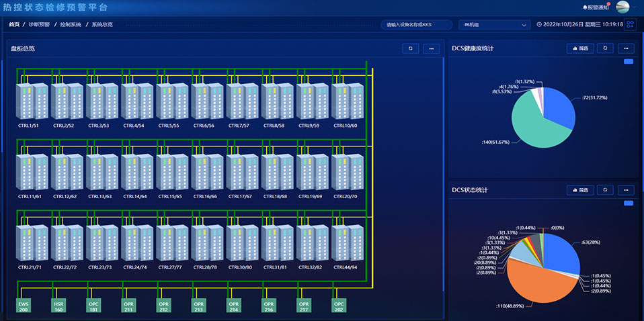Select cabinet CTRL30/80
Screen dimensions: 644x321
pyautogui.click(x=242, y=243)
